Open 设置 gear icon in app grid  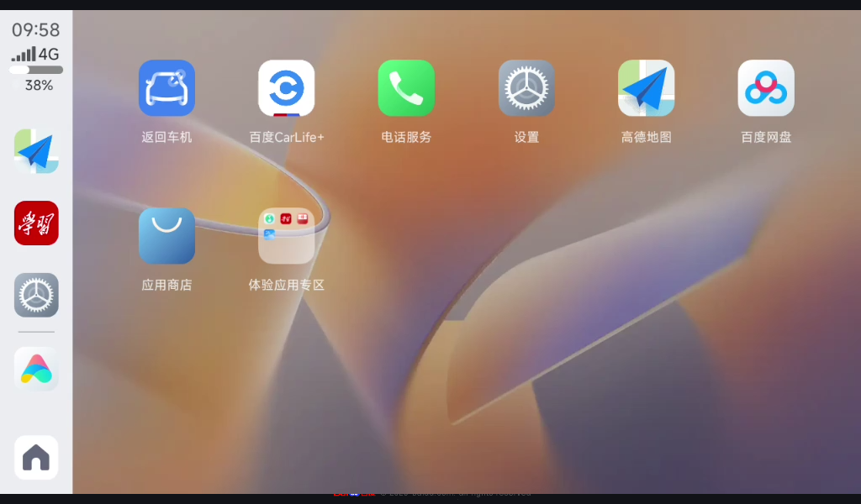click(x=526, y=87)
